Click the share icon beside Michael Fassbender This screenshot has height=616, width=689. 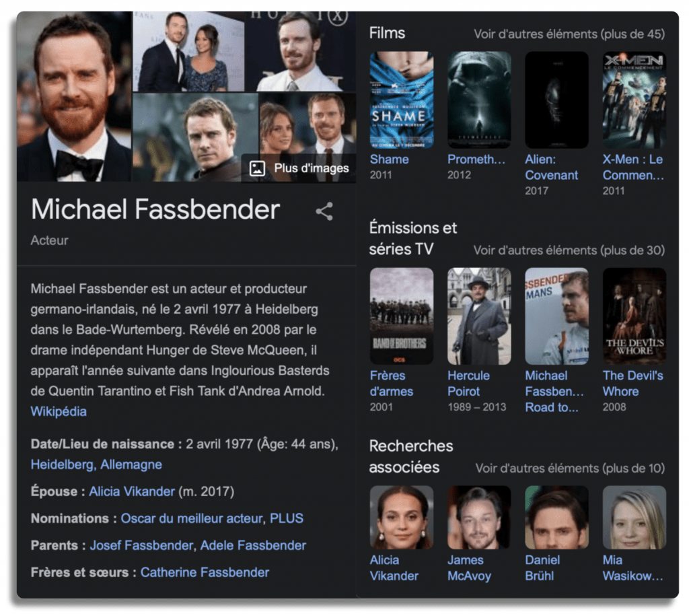point(324,211)
